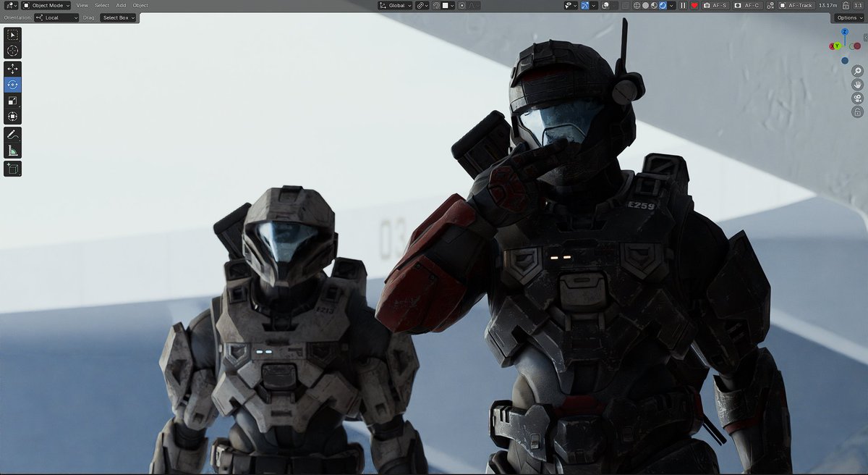Image resolution: width=868 pixels, height=475 pixels.
Task: Open the View menu
Action: 82,5
